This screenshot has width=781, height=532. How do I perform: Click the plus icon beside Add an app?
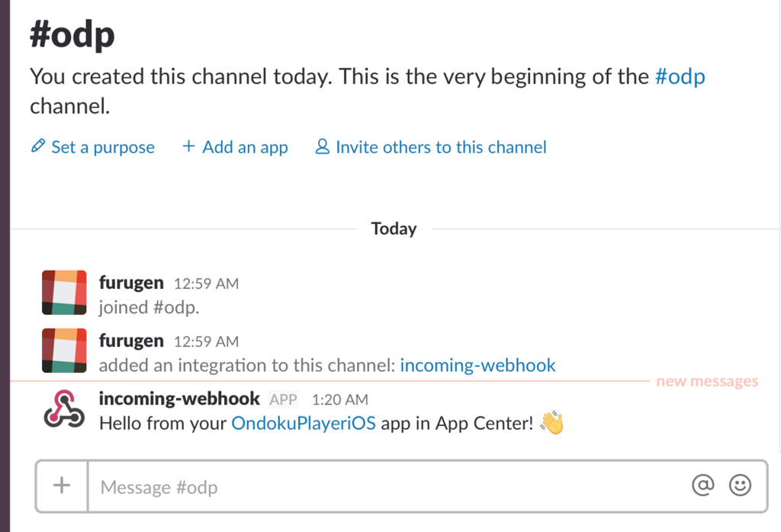(x=188, y=146)
